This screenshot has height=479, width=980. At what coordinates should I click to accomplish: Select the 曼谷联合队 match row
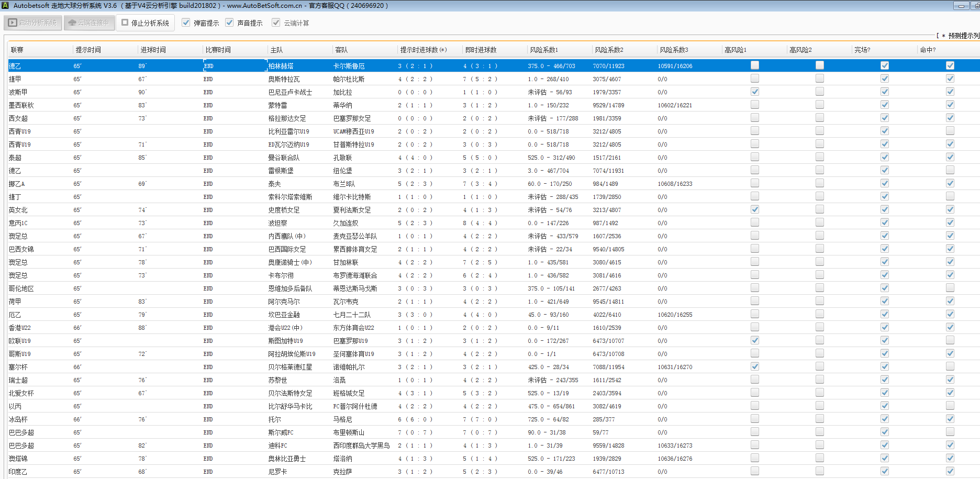pyautogui.click(x=284, y=158)
